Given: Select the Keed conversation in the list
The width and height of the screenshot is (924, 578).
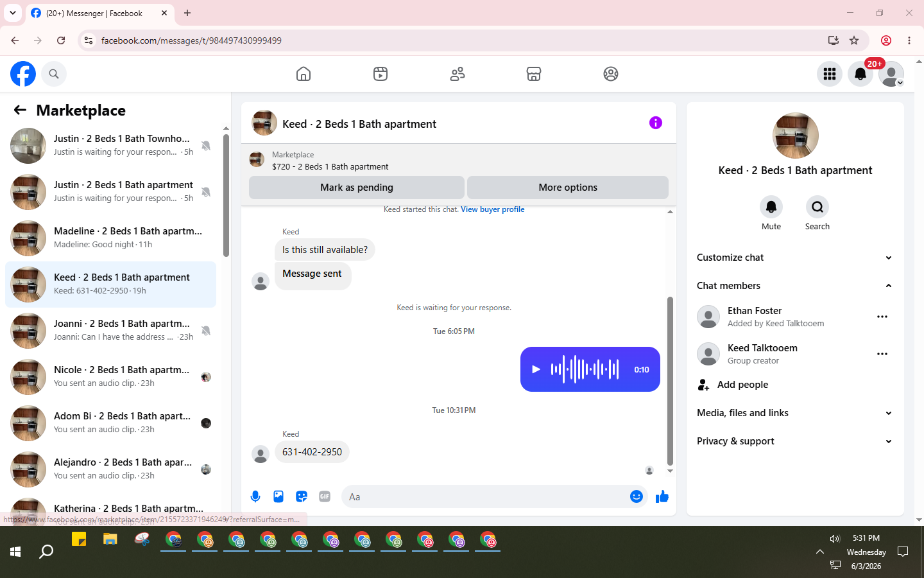Looking at the screenshot, I should [x=110, y=285].
